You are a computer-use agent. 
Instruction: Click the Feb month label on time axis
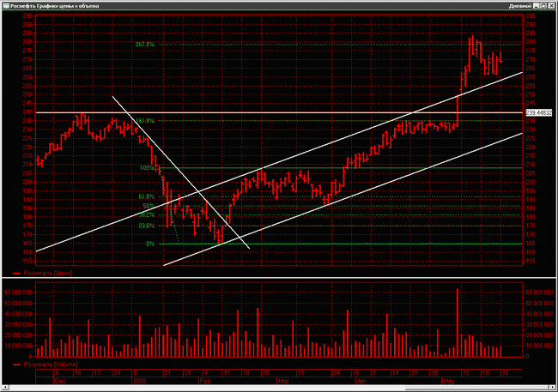pos(205,381)
